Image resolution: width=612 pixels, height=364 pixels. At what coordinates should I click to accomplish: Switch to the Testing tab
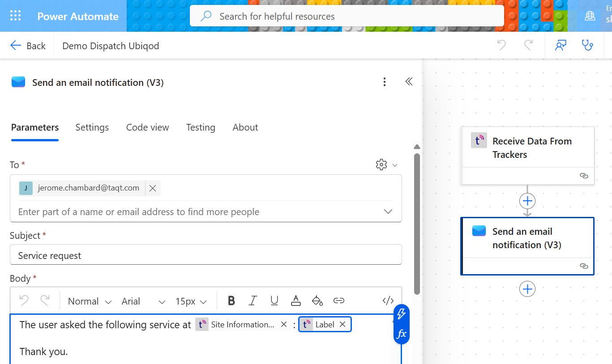point(201,127)
